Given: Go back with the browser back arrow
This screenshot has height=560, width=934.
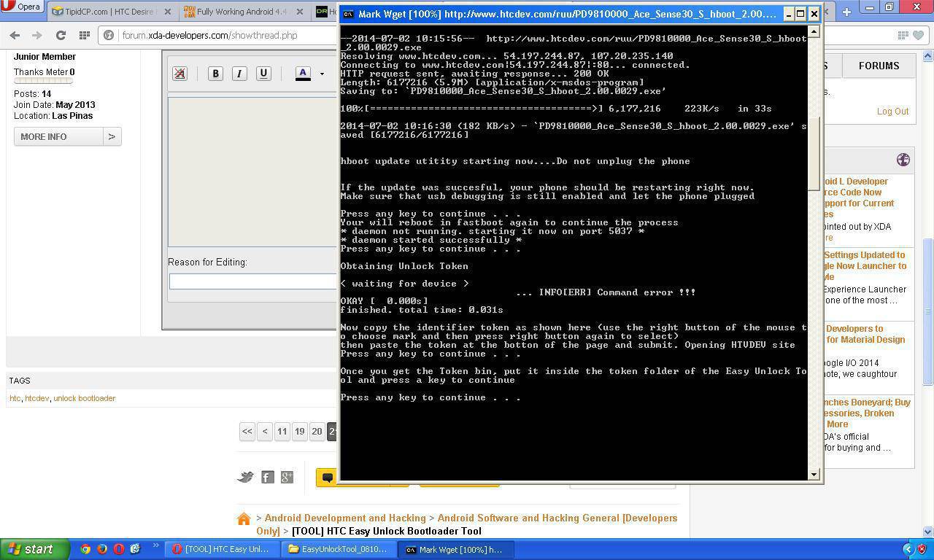Looking at the screenshot, I should point(15,35).
